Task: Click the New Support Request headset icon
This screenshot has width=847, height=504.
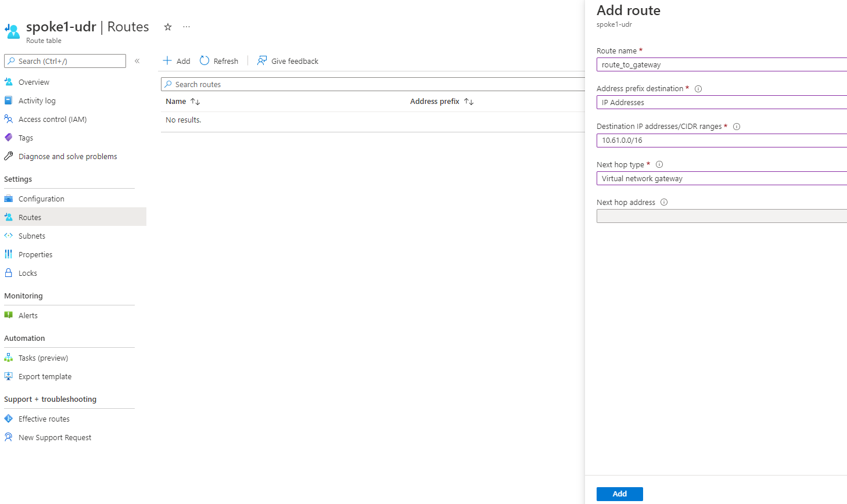Action: (x=9, y=437)
